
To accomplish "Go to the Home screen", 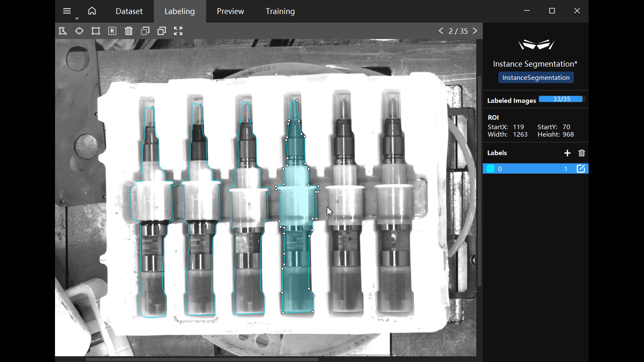I will point(92,11).
